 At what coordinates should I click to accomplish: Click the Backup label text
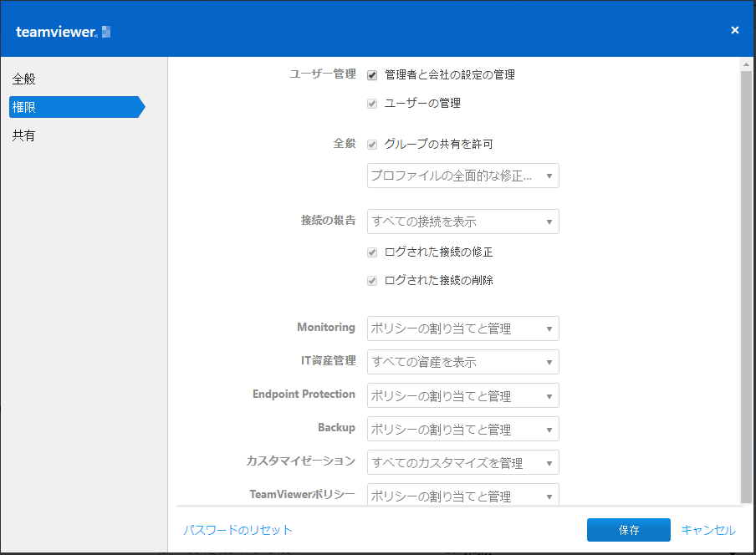pyautogui.click(x=336, y=427)
